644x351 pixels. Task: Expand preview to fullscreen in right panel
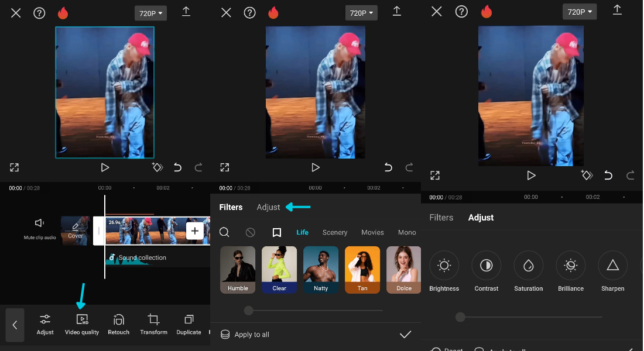[435, 175]
